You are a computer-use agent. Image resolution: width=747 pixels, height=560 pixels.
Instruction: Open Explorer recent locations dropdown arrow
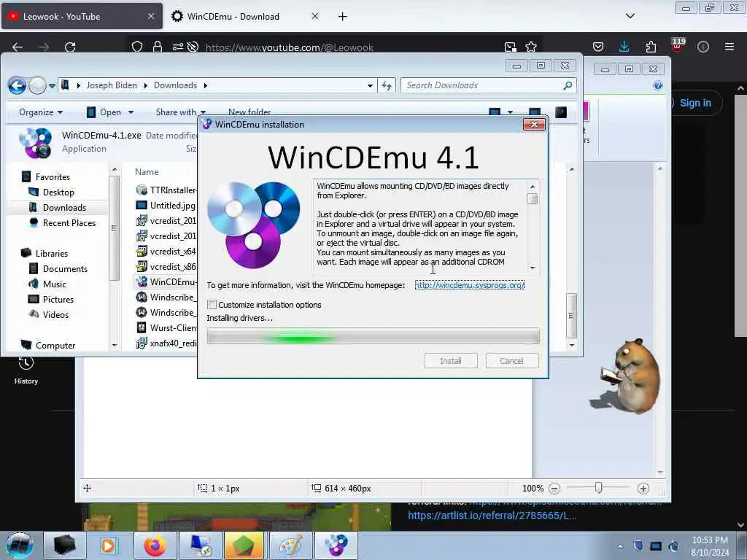point(52,86)
